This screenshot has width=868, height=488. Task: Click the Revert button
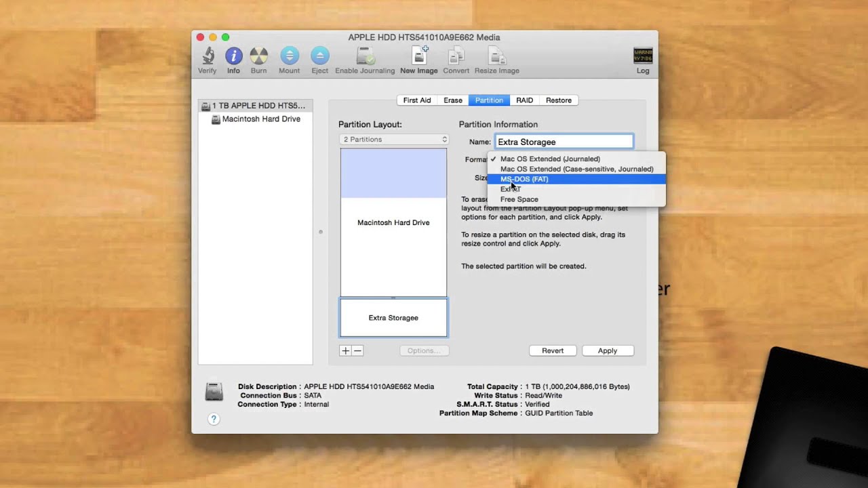pyautogui.click(x=553, y=350)
